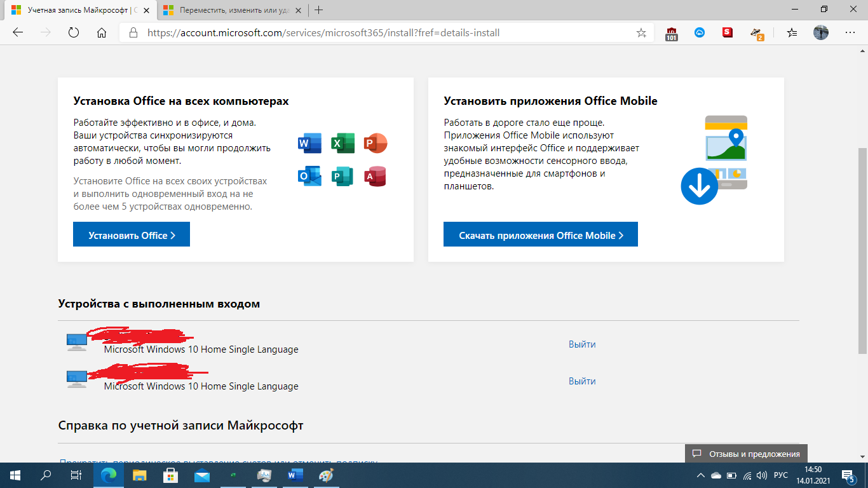Click the Excel app icon
The width and height of the screenshot is (868, 488).
pyautogui.click(x=342, y=144)
